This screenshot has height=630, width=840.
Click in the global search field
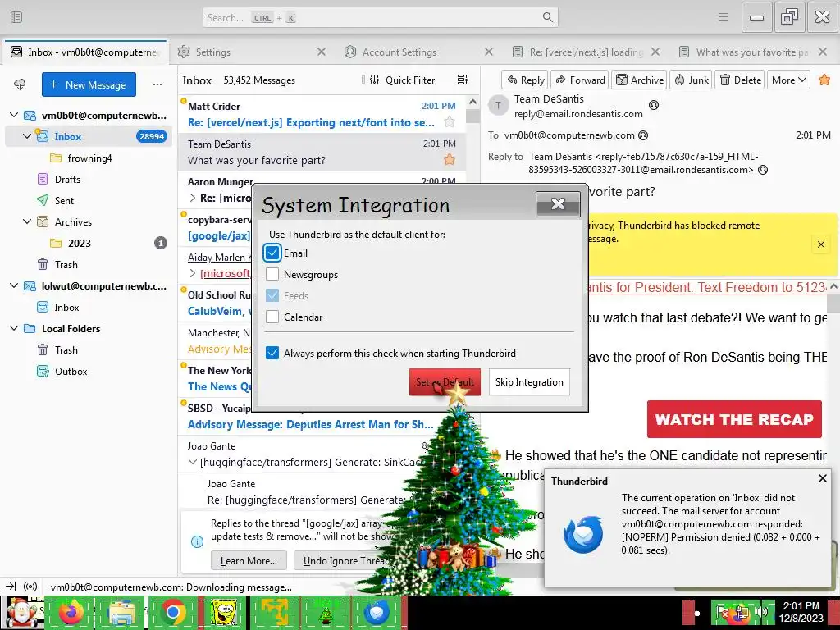tap(381, 17)
